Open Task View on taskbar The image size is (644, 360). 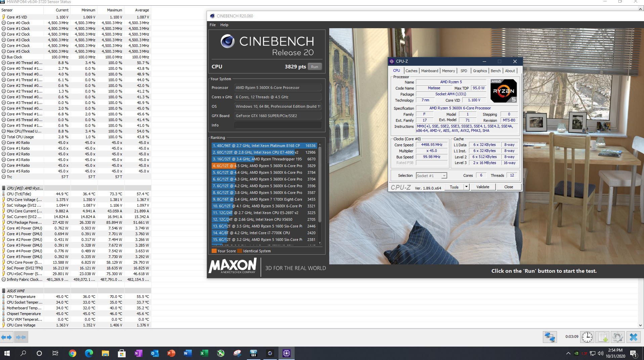pyautogui.click(x=55, y=353)
